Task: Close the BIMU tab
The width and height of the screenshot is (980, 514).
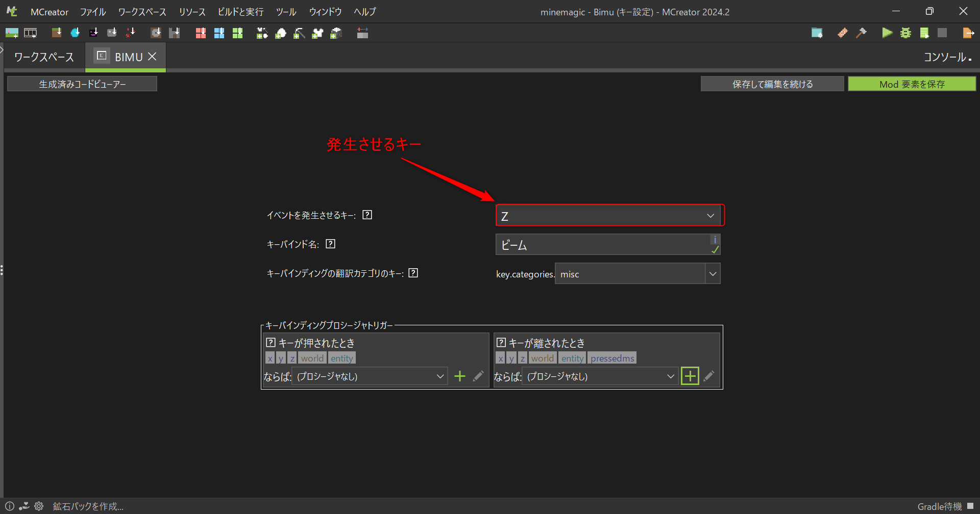Action: coord(152,57)
